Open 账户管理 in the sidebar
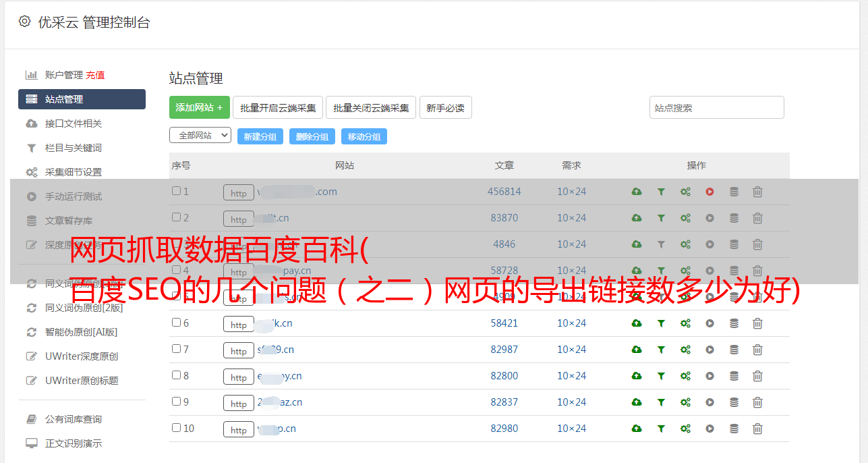This screenshot has width=868, height=463. coord(64,75)
